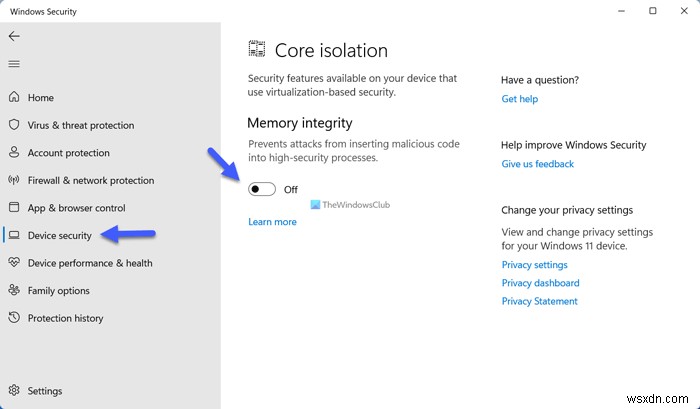Enable the Memory integrity toggle

tap(262, 189)
